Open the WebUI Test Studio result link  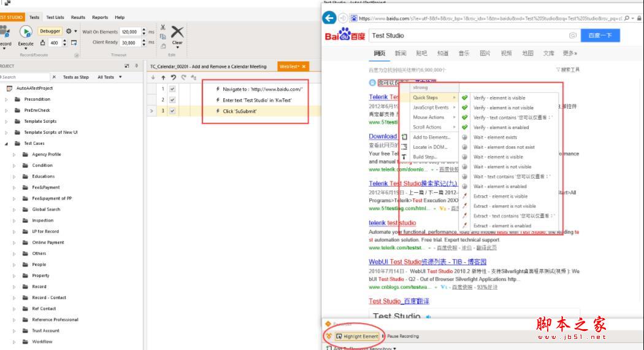point(427,262)
